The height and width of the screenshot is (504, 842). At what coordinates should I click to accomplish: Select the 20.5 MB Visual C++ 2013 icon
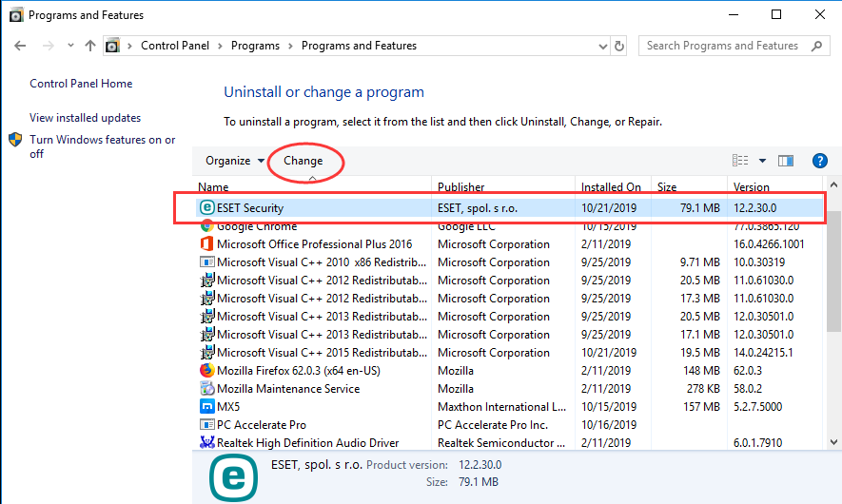click(x=206, y=316)
